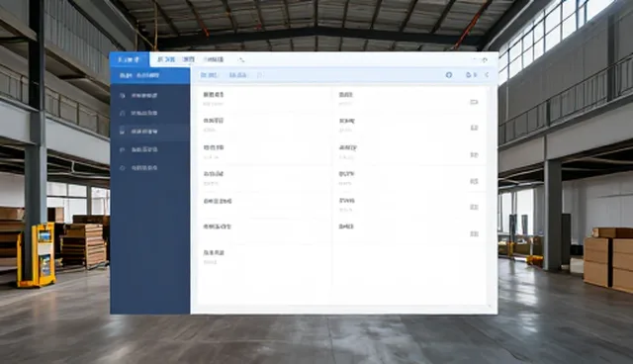Click the action icon on the second list row

coord(474,128)
